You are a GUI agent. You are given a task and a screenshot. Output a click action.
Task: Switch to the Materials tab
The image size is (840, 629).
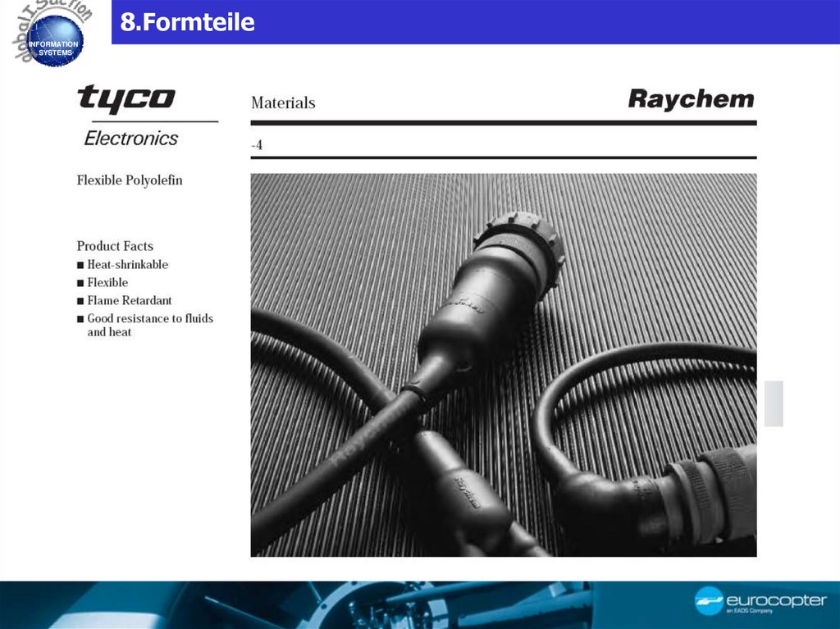[283, 103]
